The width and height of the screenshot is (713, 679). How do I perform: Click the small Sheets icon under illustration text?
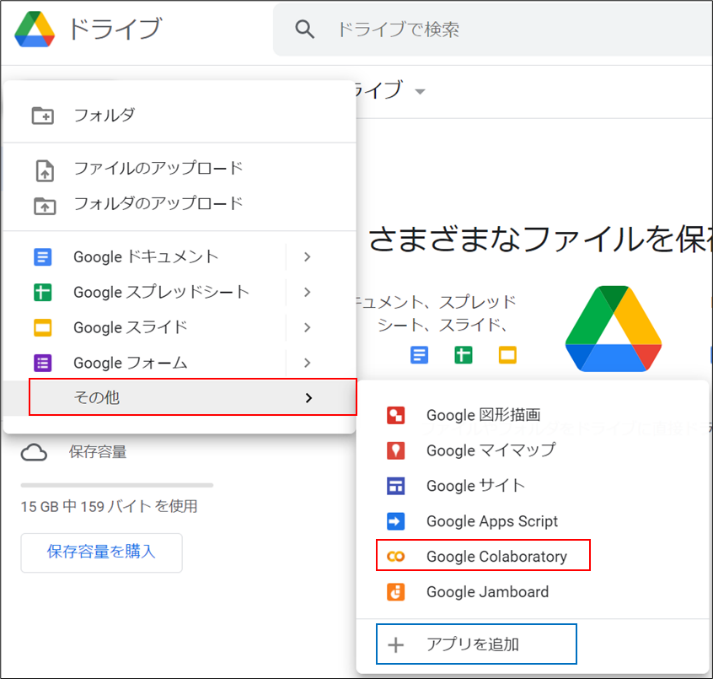(x=463, y=355)
